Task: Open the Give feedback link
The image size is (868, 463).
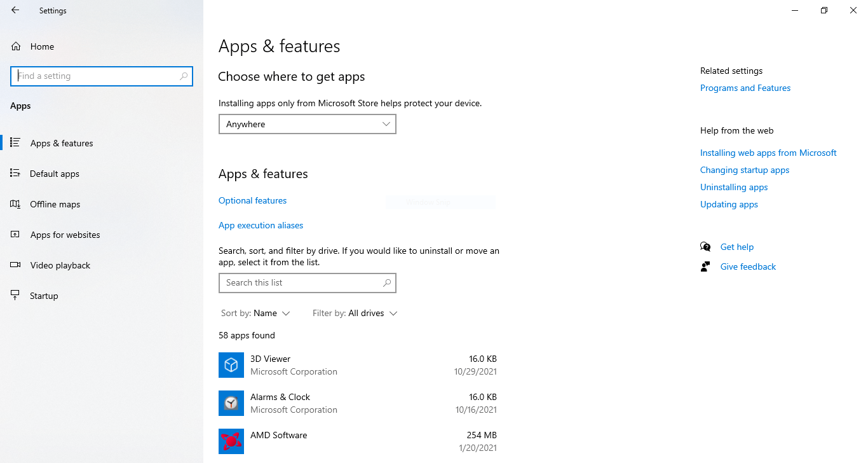Action: click(748, 266)
